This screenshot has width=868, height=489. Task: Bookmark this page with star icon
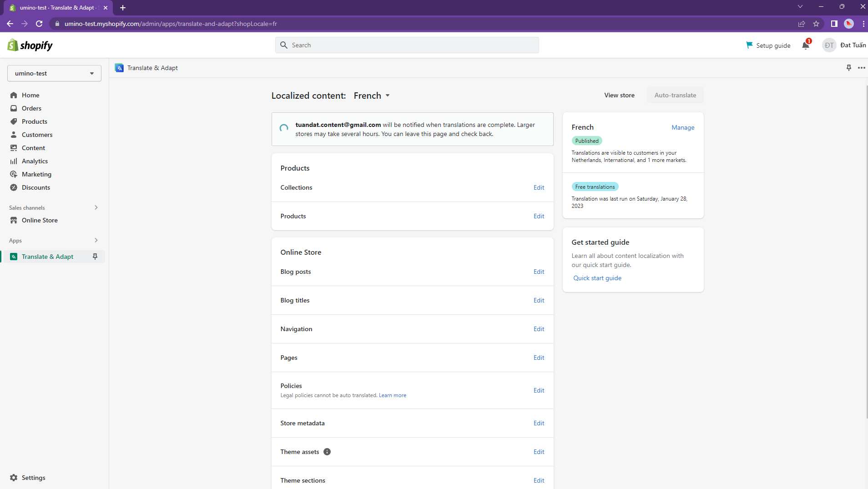[x=816, y=24]
